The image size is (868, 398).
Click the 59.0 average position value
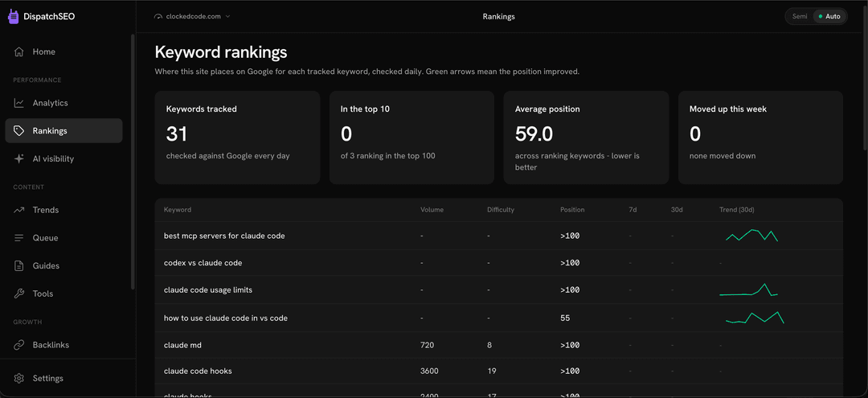tap(534, 134)
